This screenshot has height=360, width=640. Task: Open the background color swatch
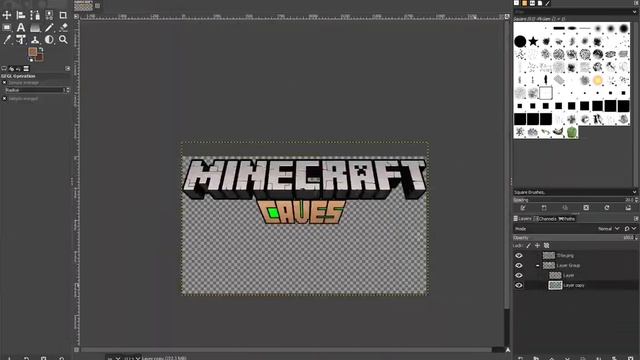(39, 57)
